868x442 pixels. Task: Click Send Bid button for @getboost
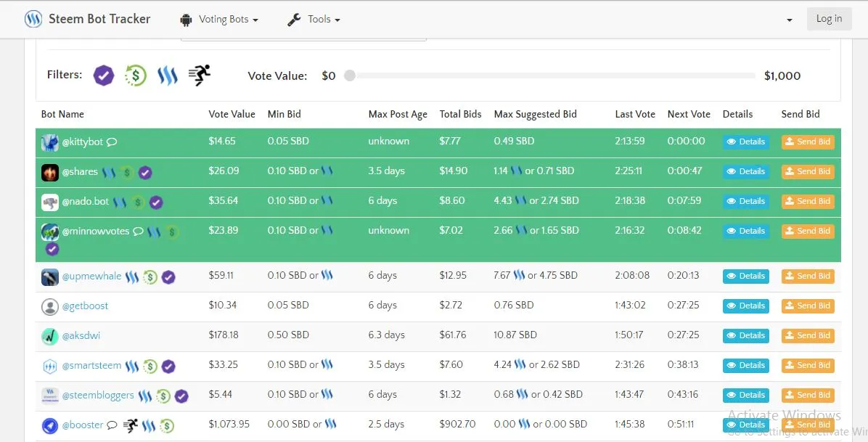[808, 306]
